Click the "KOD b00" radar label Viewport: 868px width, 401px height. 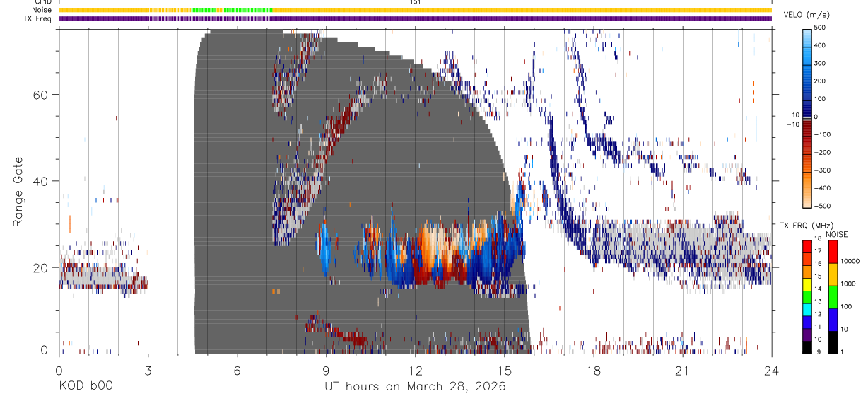(x=86, y=387)
